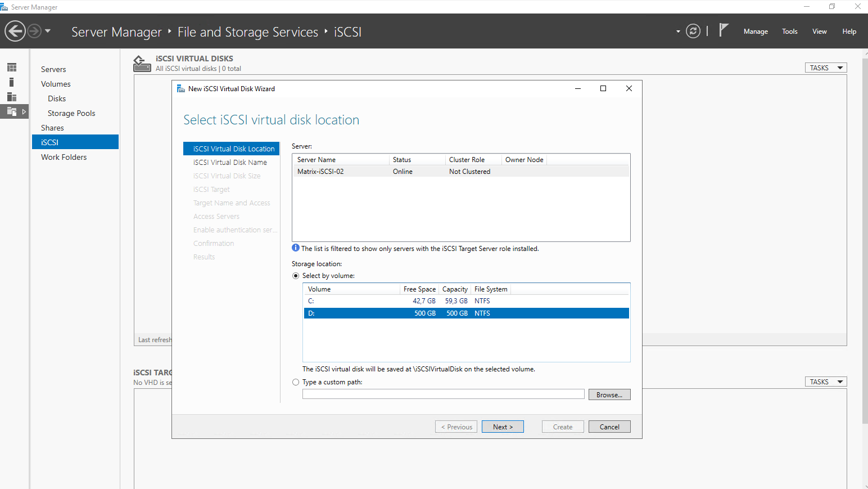The width and height of the screenshot is (868, 489).
Task: Select All Servers icon in sidebar
Action: pyautogui.click(x=12, y=97)
